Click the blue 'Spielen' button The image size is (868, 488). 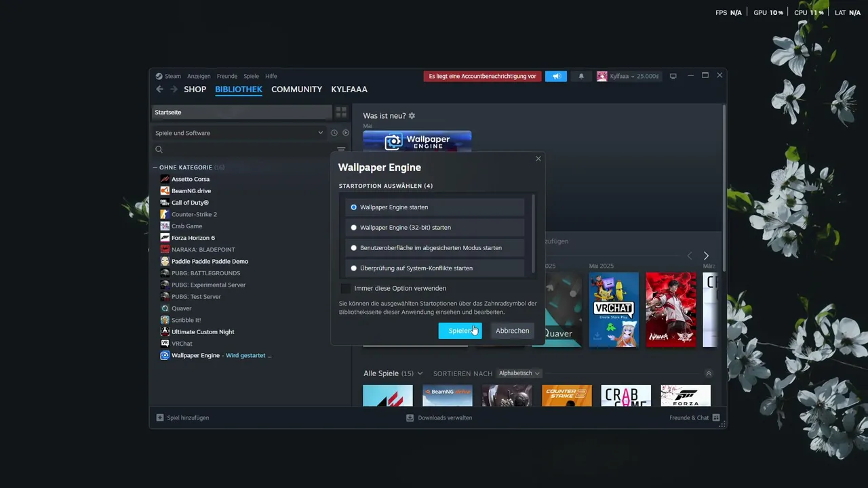(460, 331)
